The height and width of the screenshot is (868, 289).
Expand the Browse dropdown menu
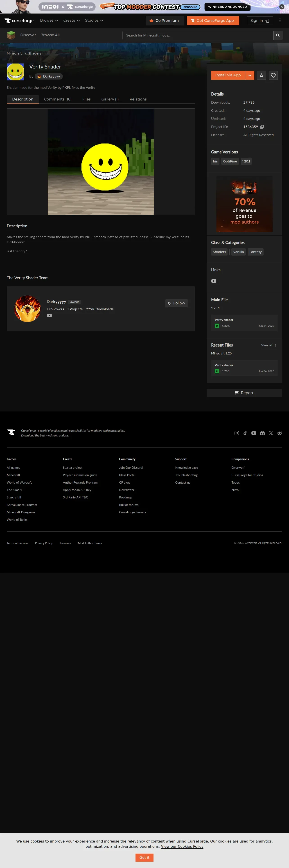point(49,21)
